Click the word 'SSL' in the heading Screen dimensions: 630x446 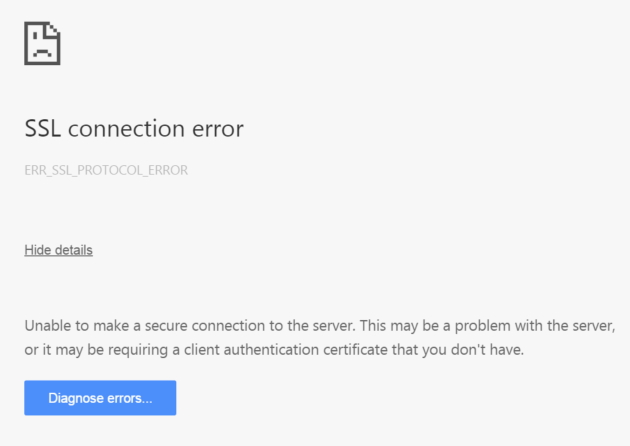43,129
